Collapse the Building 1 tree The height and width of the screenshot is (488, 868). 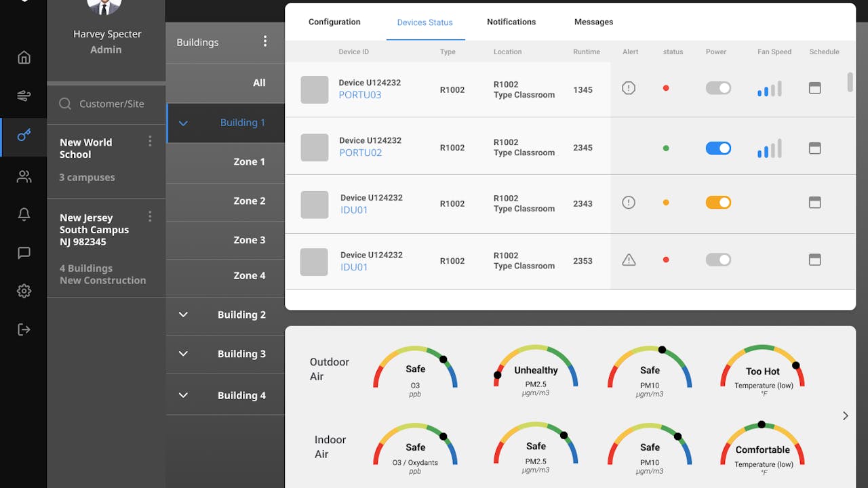click(x=183, y=123)
